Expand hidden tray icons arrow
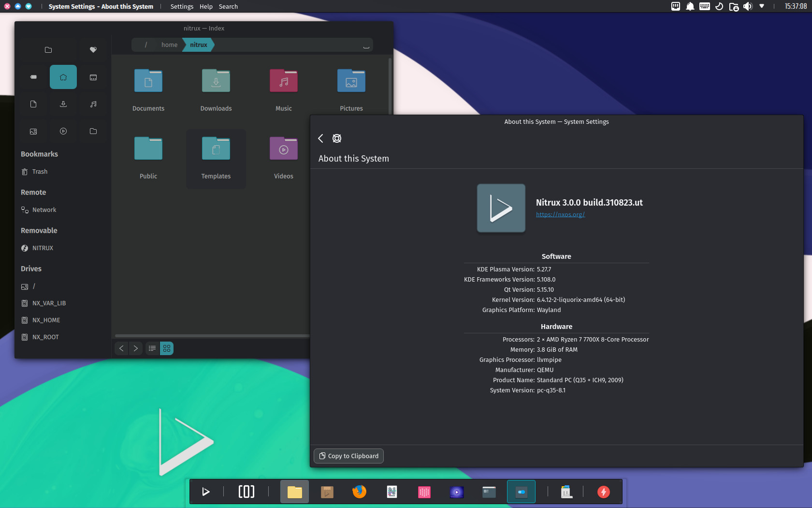 click(x=762, y=6)
